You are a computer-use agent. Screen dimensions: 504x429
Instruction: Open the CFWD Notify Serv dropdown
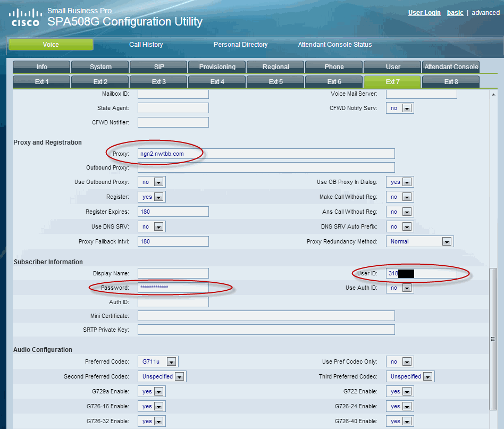(400, 108)
